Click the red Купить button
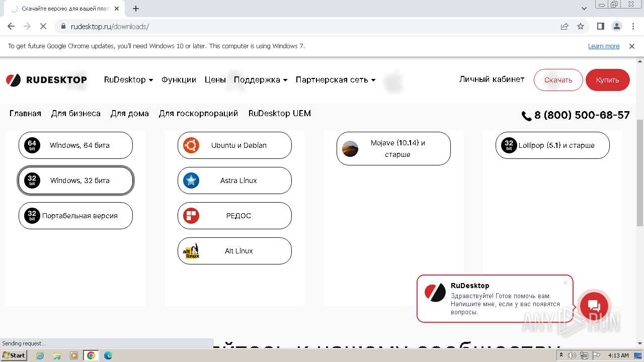The width and height of the screenshot is (644, 362). coord(608,80)
